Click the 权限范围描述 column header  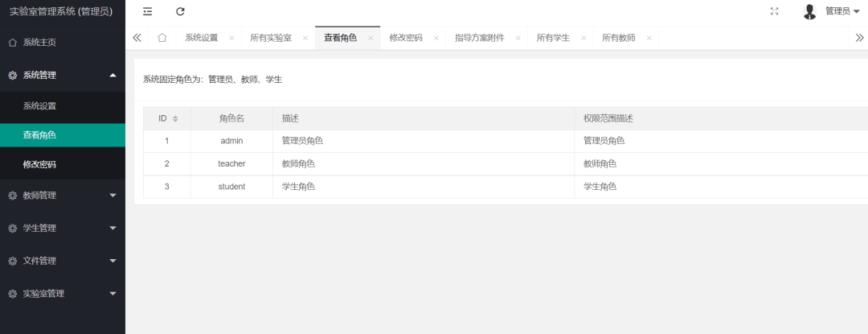[721, 118]
